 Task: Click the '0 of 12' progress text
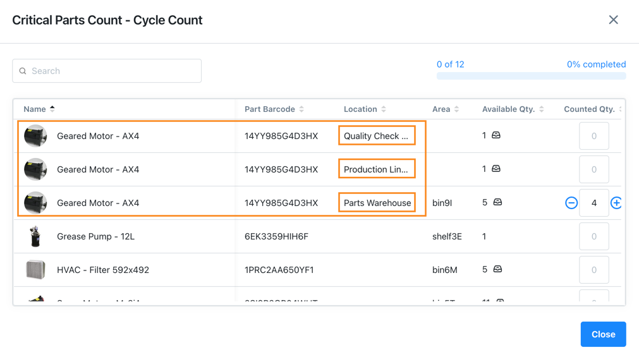450,64
